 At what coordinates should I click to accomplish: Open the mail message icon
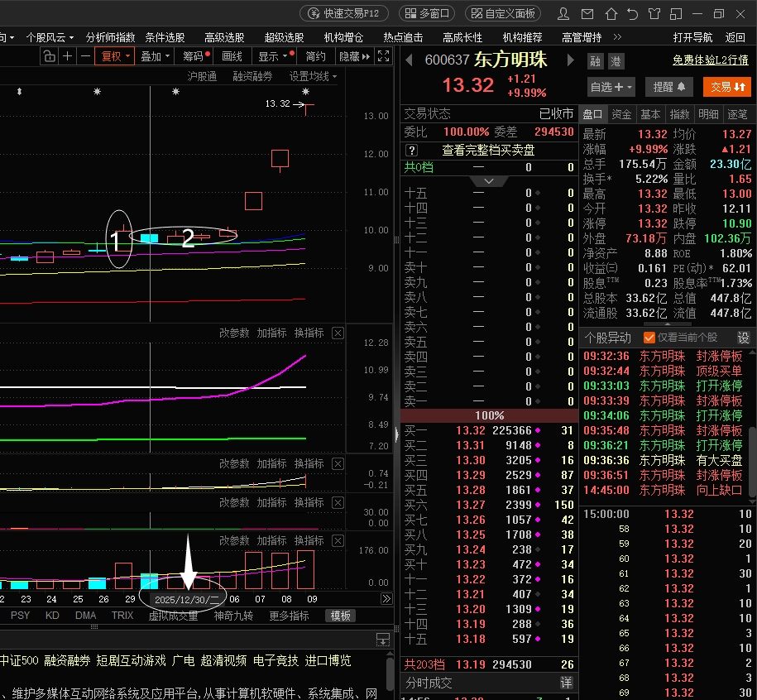click(x=587, y=13)
